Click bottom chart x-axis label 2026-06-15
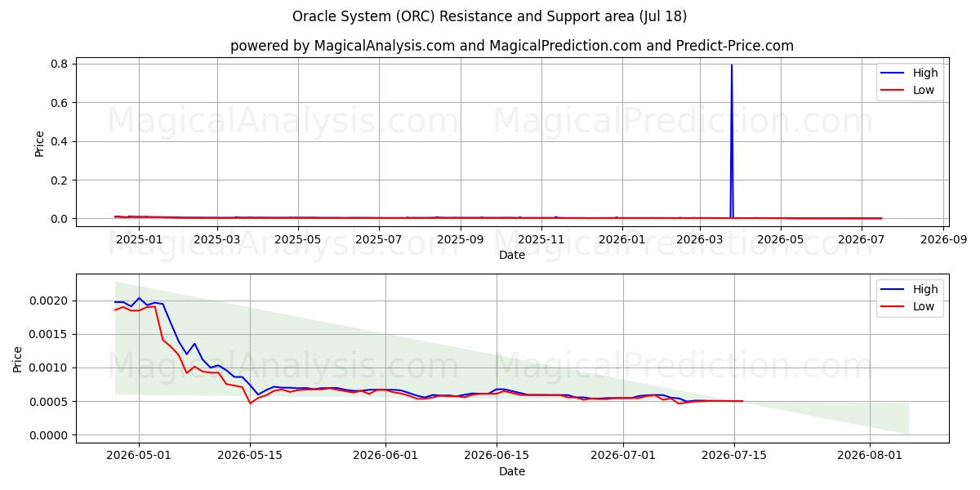 [496, 456]
